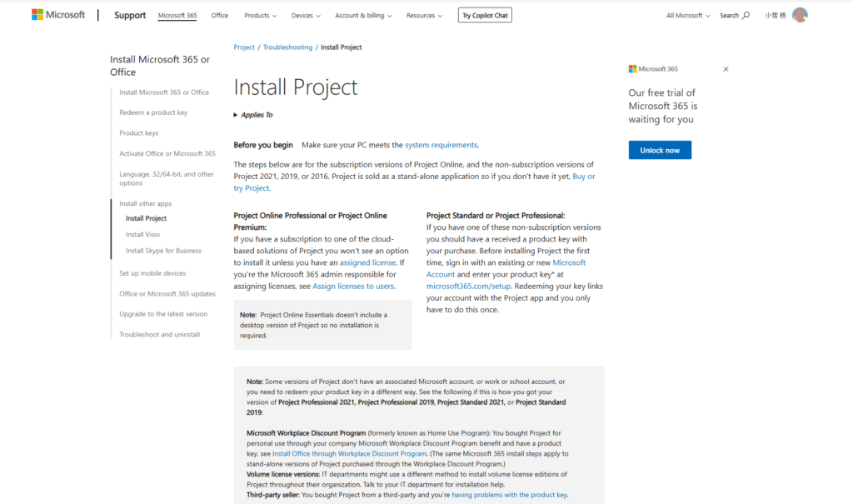Select the Microsoft 365 nav tab

pyautogui.click(x=177, y=15)
